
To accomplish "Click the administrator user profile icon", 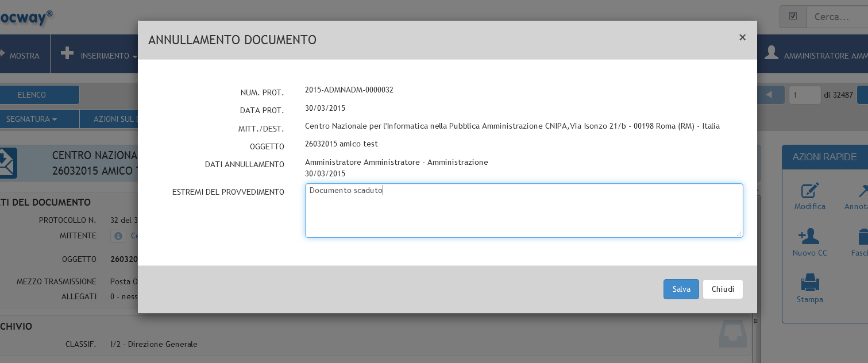I will [771, 53].
